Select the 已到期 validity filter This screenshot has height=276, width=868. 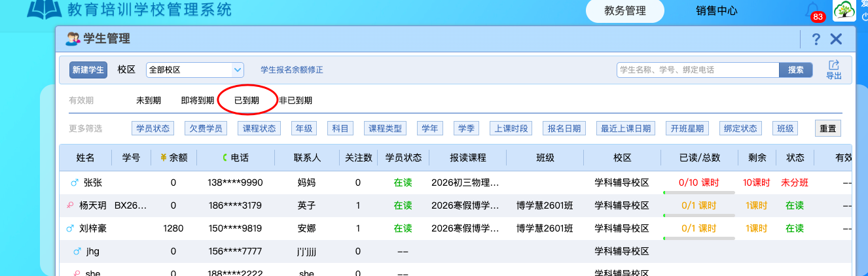point(247,101)
